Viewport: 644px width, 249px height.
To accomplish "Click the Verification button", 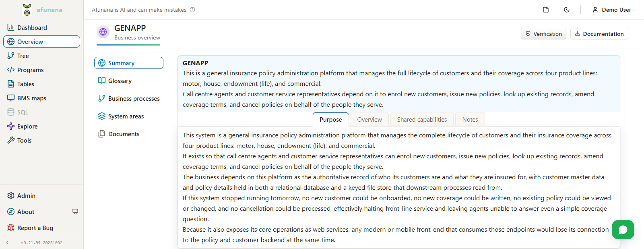I will point(543,34).
